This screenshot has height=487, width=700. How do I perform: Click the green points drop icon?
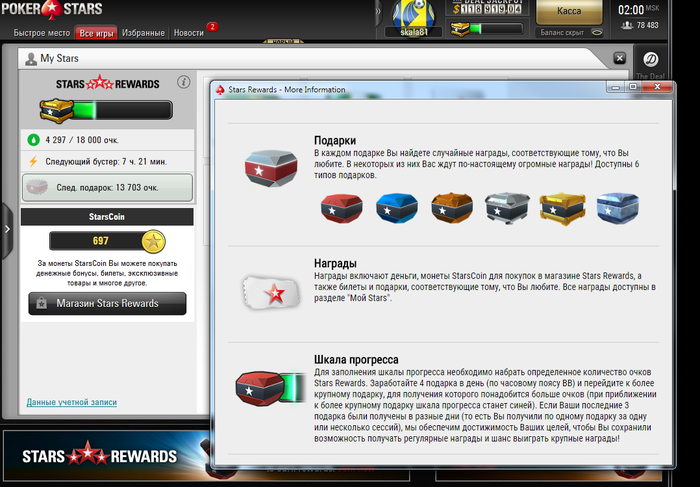(33, 140)
